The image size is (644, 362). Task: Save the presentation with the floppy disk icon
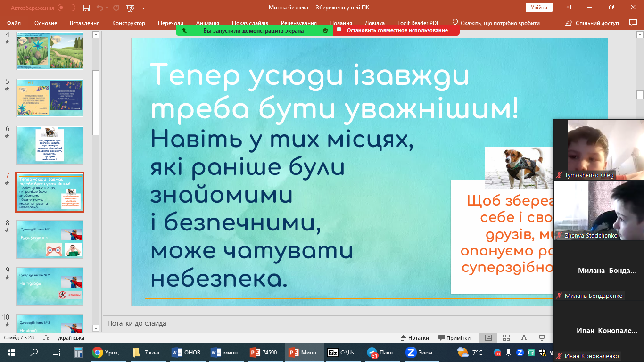pos(86,8)
